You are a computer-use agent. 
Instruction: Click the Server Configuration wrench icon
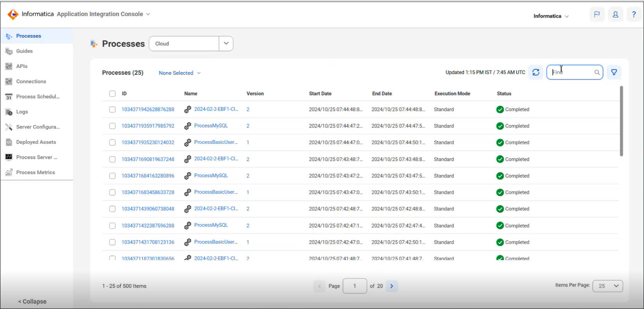pyautogui.click(x=9, y=127)
